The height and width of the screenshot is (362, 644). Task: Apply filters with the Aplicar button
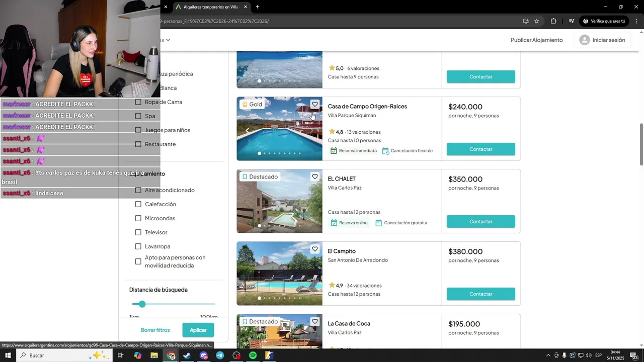pyautogui.click(x=198, y=330)
